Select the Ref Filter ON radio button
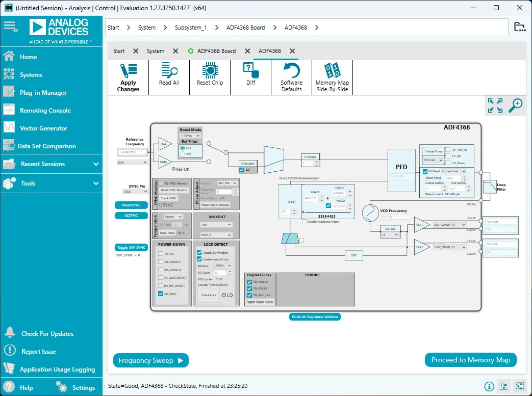The width and height of the screenshot is (532, 396). pos(182,153)
